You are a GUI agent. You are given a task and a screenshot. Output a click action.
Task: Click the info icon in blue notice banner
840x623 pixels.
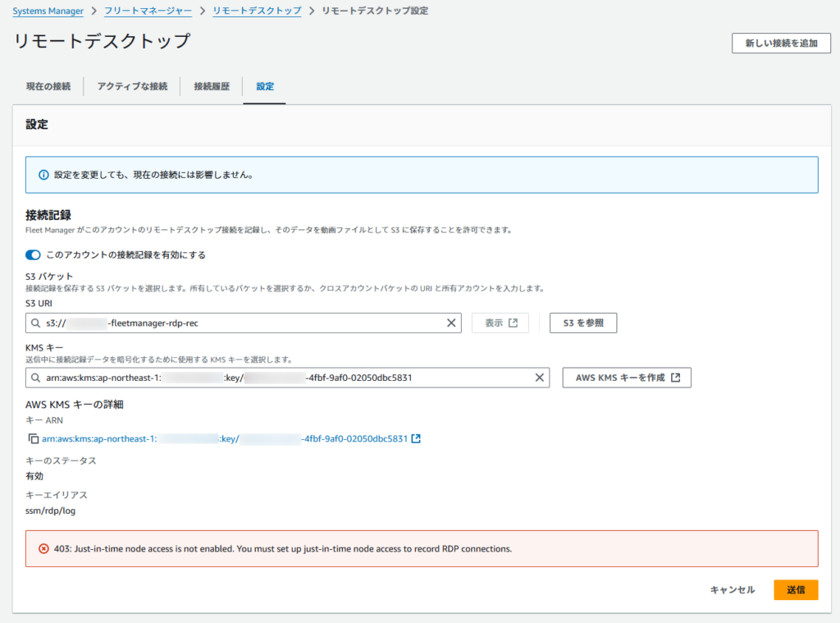(x=43, y=175)
